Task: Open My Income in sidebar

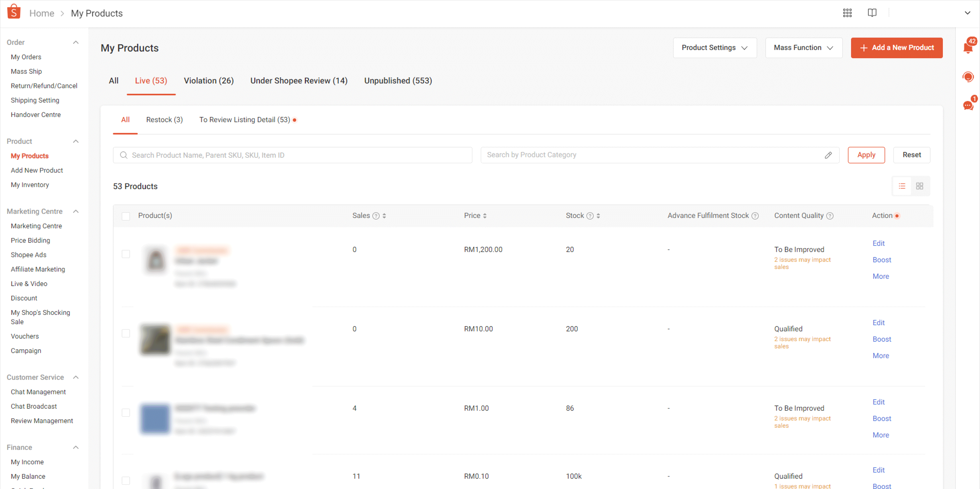Action: click(27, 462)
